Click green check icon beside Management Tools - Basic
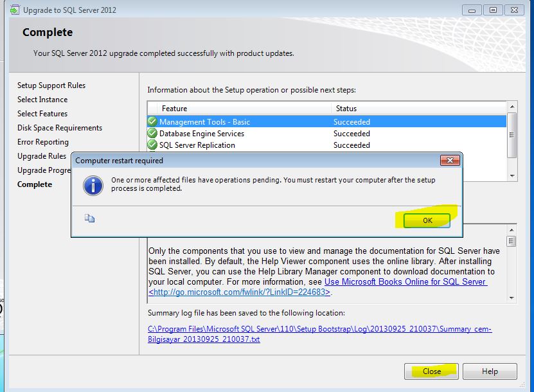The height and width of the screenshot is (392, 534). [152, 121]
